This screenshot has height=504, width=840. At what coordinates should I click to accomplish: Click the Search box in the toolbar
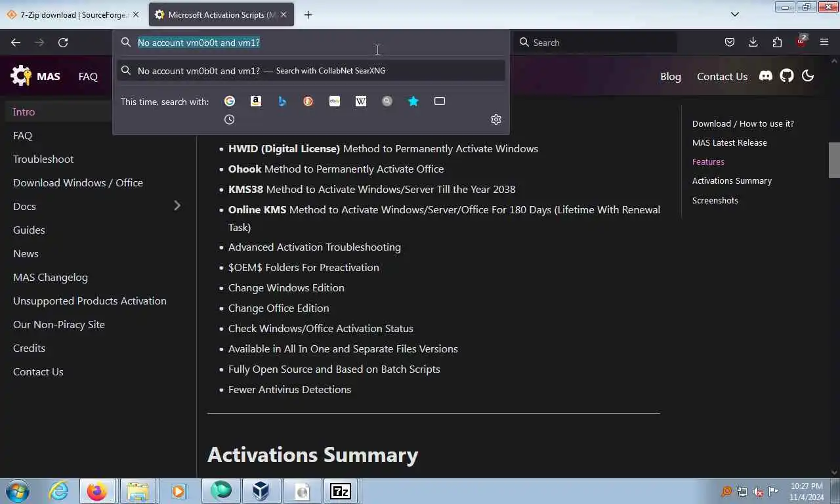[596, 42]
